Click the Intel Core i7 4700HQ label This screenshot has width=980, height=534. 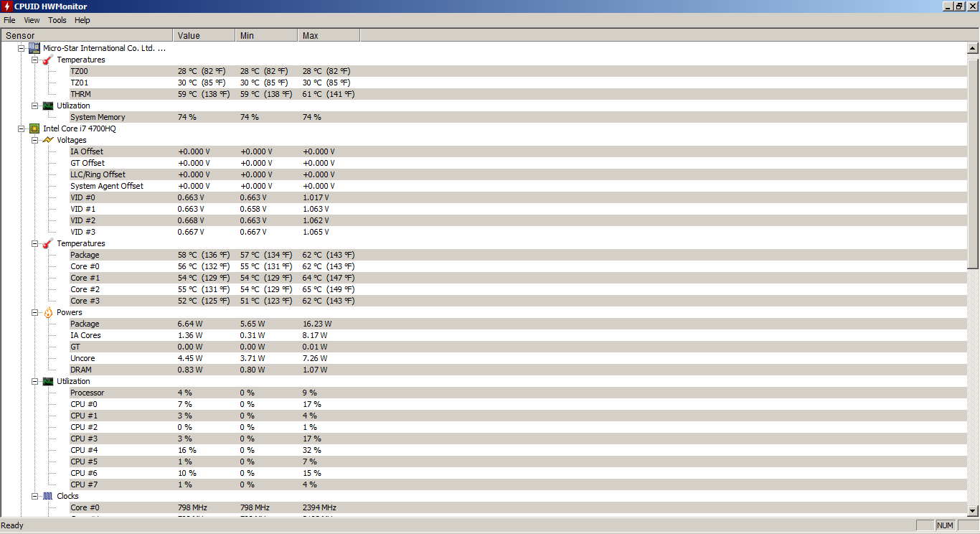coord(79,128)
